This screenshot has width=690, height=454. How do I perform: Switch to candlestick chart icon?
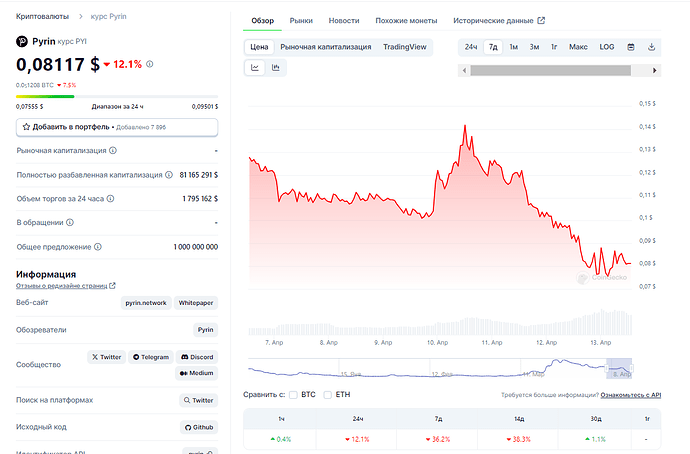276,68
